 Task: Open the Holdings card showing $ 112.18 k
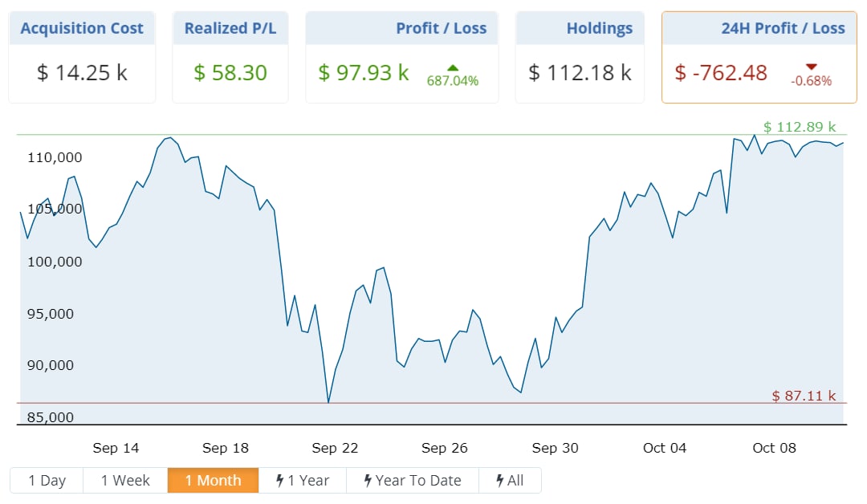[580, 73]
